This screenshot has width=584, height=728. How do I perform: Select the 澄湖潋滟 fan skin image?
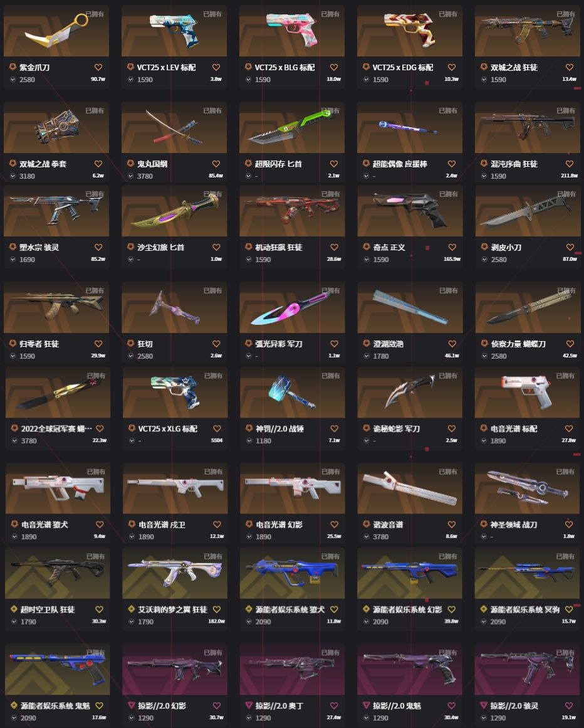(410, 307)
